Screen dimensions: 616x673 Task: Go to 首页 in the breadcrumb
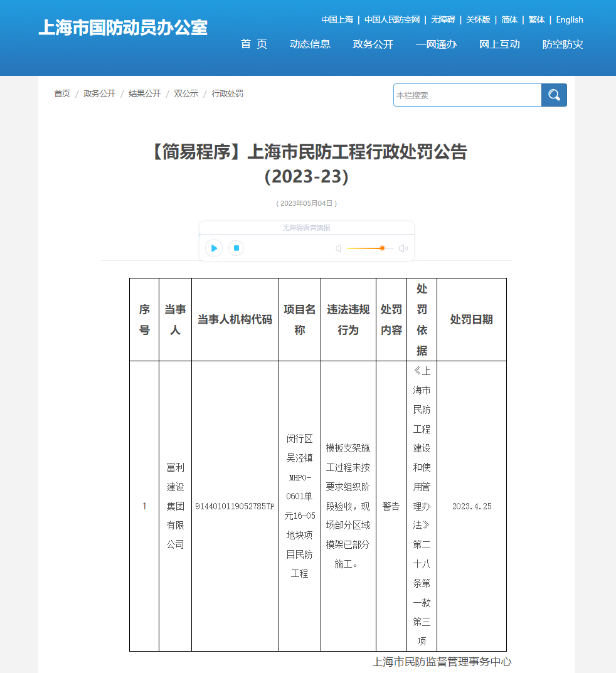tap(62, 93)
